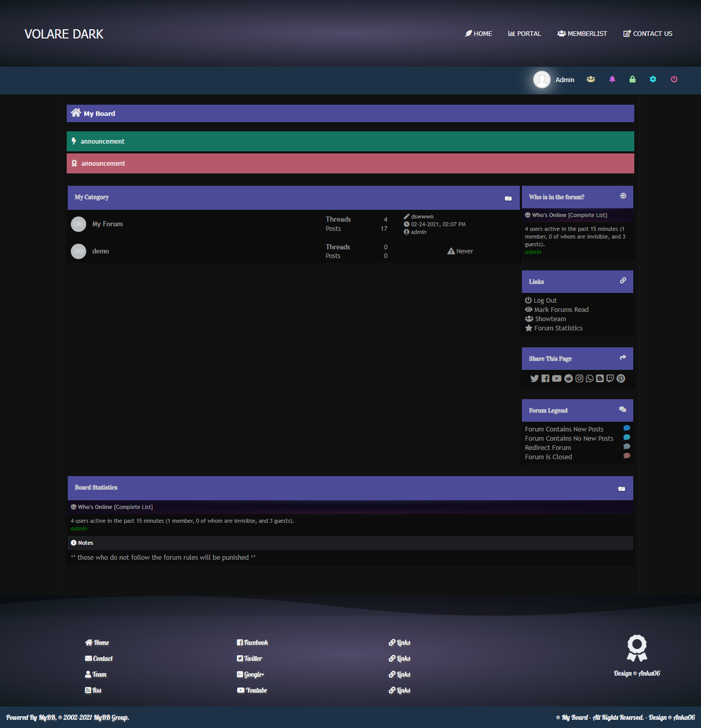Share page via Pinterest icon
The width and height of the screenshot is (701, 728).
coord(621,379)
